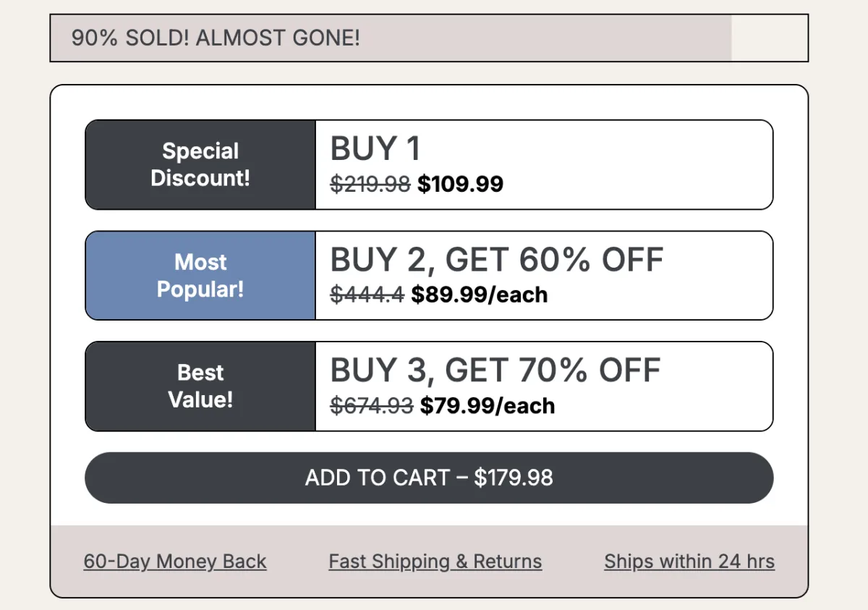The image size is (868, 610).
Task: Click the crossed-out $444.4 price
Action: click(x=367, y=295)
